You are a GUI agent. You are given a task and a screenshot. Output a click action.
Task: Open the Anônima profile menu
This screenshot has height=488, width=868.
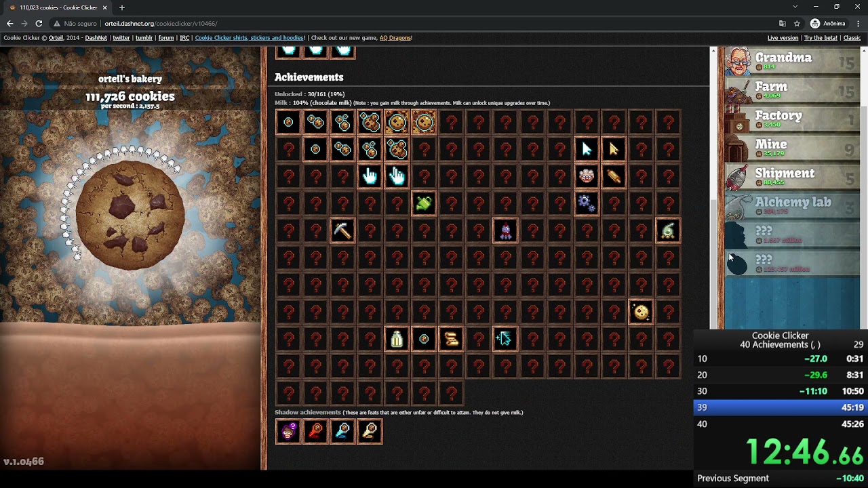pyautogui.click(x=828, y=23)
